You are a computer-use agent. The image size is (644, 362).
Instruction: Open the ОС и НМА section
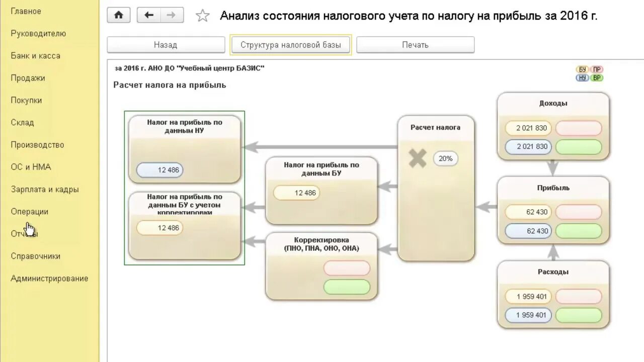31,167
